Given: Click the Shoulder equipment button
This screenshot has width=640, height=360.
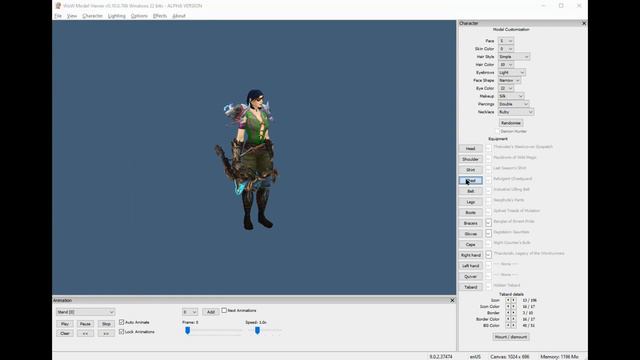Looking at the screenshot, I should 471,159.
